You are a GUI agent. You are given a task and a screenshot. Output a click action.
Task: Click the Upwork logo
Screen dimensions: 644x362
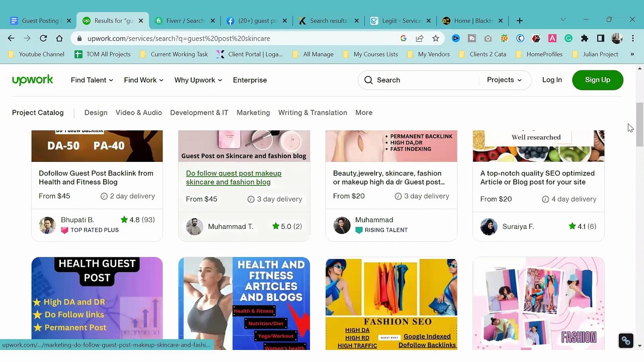pyautogui.click(x=33, y=80)
